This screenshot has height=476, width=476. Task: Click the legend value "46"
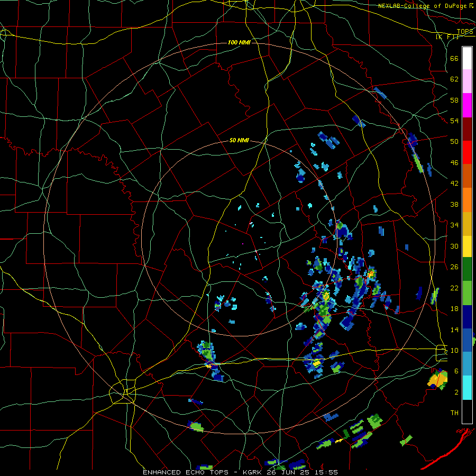[x=454, y=163]
